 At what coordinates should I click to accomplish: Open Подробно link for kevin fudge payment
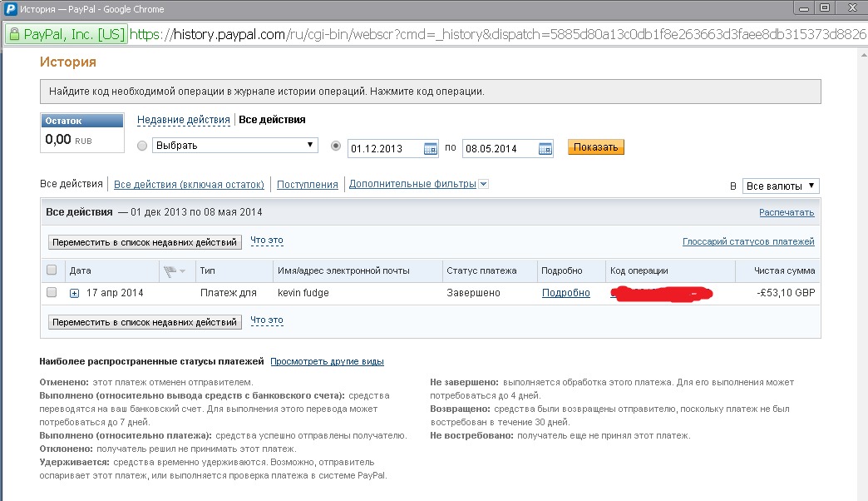coord(565,293)
